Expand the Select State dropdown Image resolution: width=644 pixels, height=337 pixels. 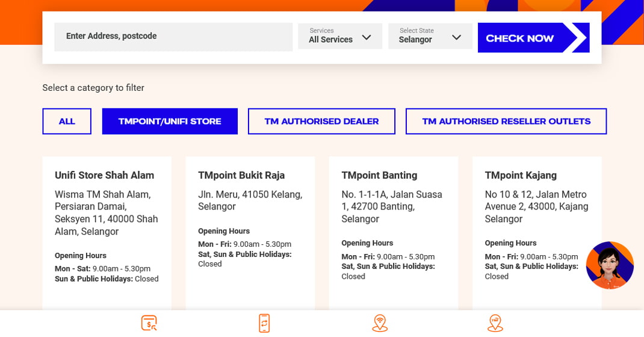coord(430,36)
